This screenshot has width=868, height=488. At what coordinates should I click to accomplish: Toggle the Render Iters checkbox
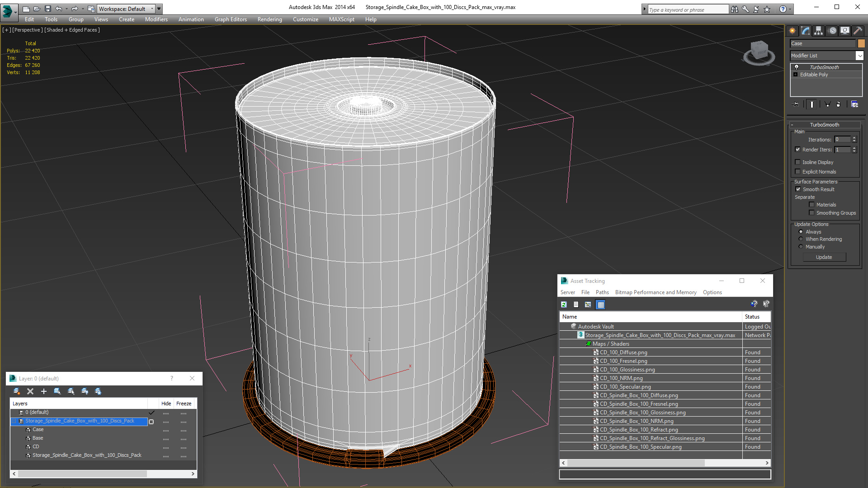coord(797,150)
